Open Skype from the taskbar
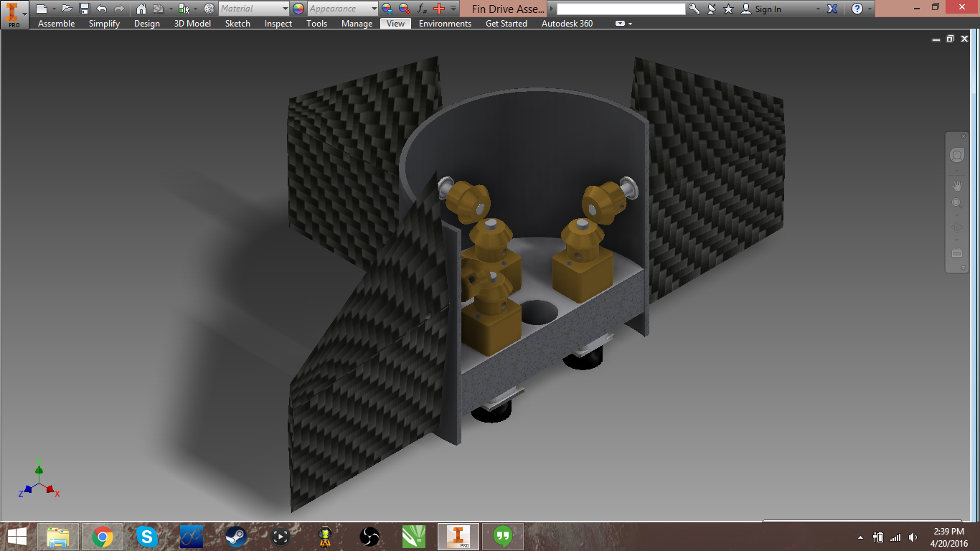 [x=147, y=536]
